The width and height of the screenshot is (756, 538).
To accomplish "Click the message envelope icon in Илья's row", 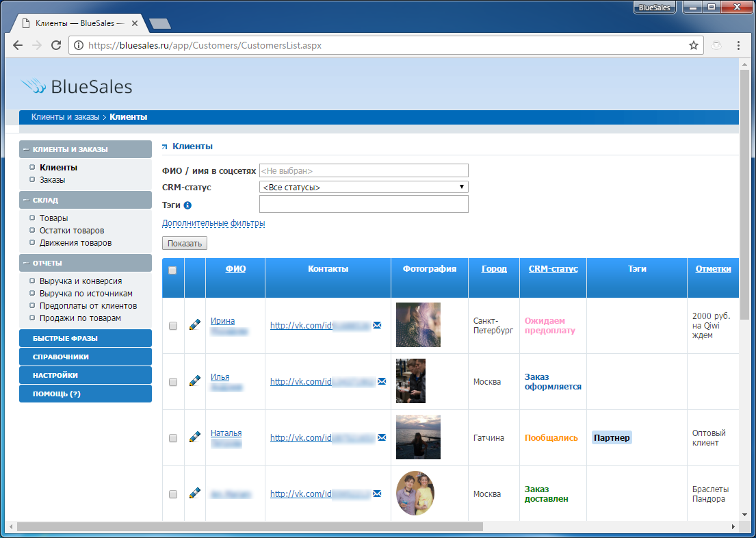I will tap(382, 381).
